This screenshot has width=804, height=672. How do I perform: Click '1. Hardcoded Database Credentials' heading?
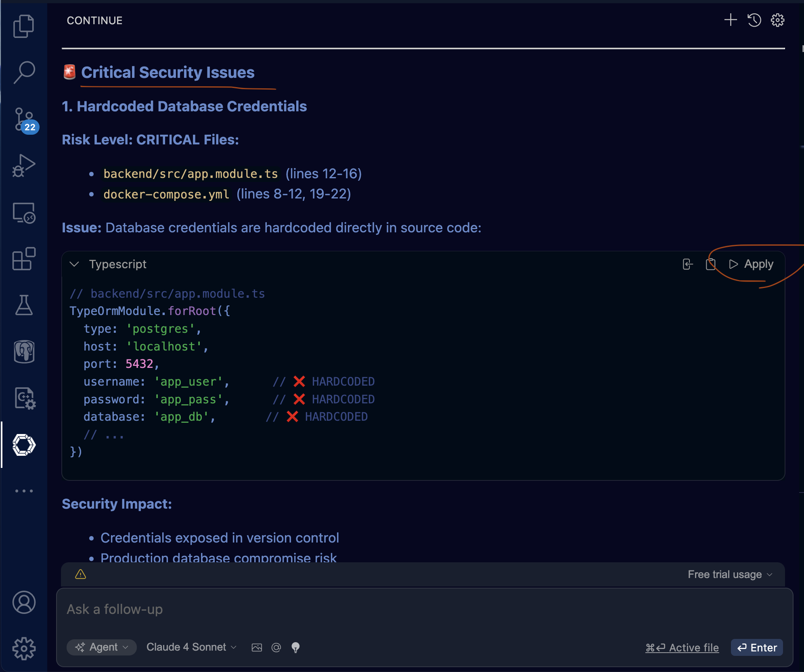[x=184, y=106]
